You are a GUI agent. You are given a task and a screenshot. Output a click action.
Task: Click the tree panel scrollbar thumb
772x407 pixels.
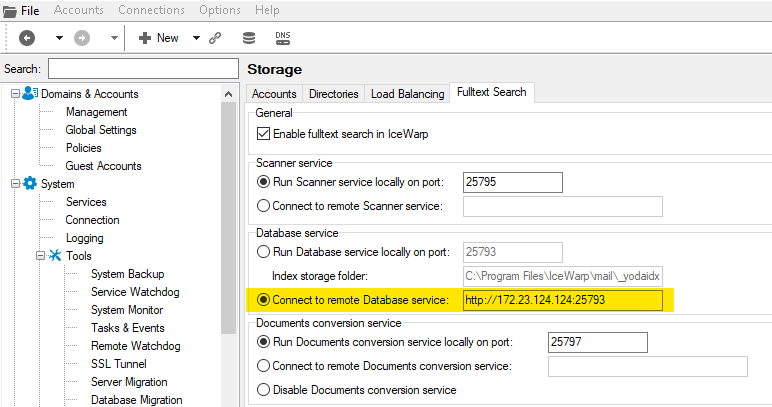coord(228,218)
